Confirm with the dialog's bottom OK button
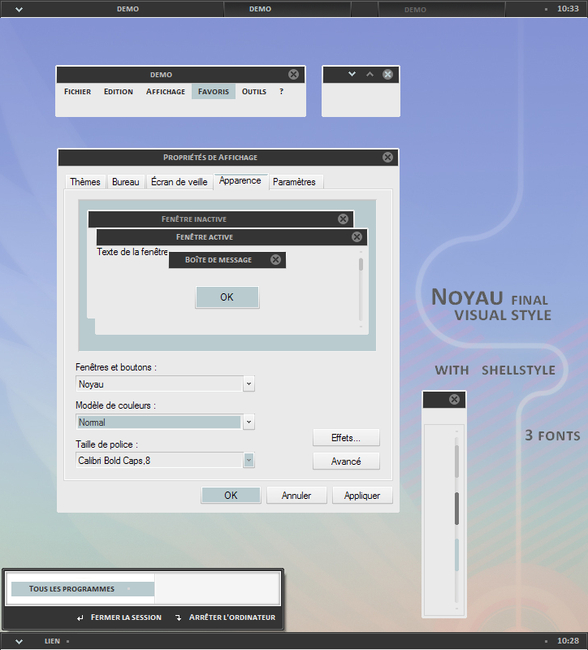 [231, 495]
